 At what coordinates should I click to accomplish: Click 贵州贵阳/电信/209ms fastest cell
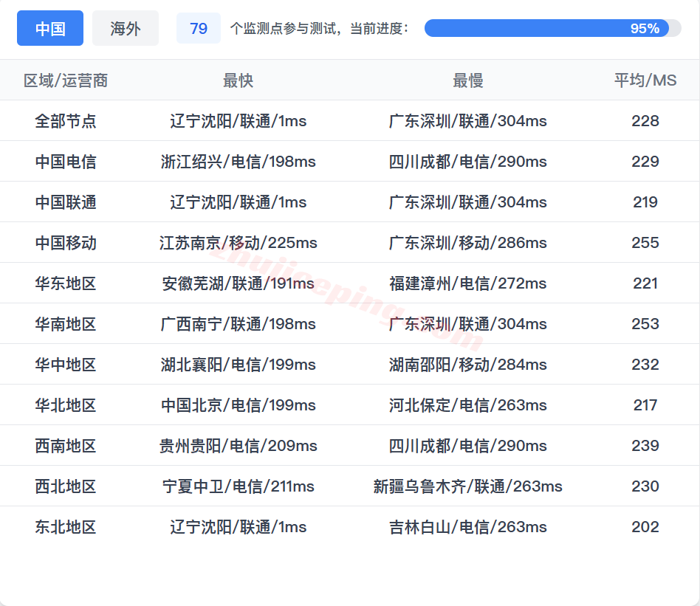pos(238,446)
